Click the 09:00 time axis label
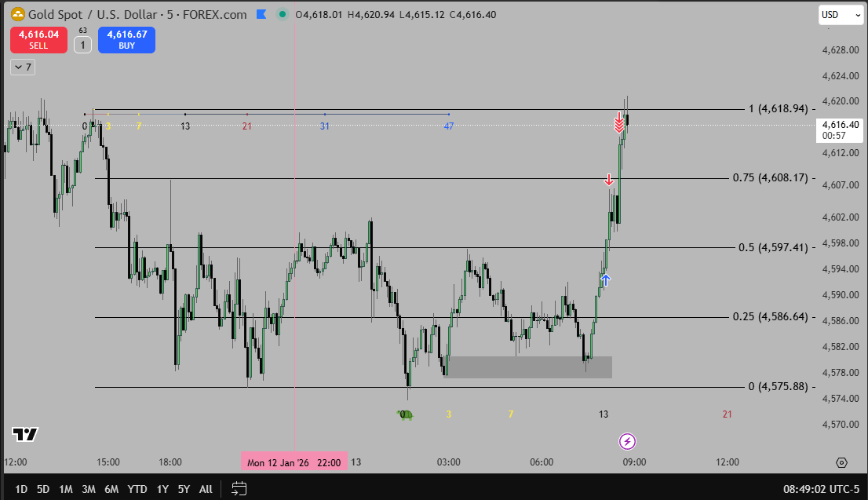868x500 pixels. (x=634, y=462)
